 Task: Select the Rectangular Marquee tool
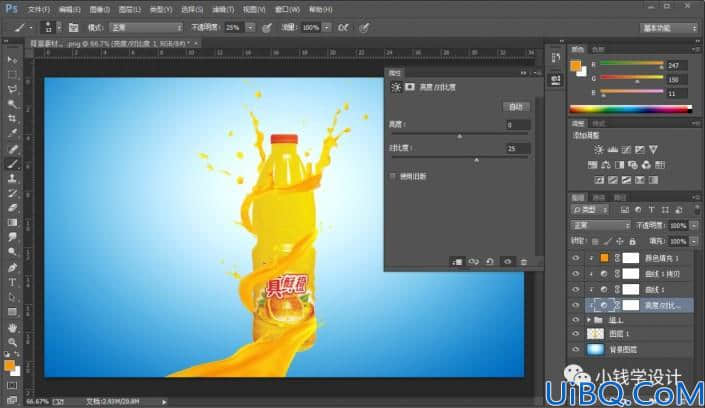click(x=12, y=75)
